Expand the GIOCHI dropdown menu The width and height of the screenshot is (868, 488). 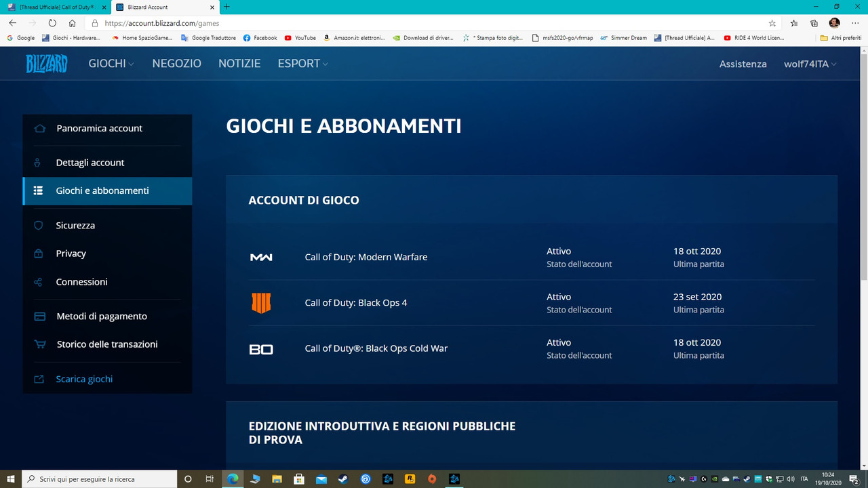pos(111,63)
